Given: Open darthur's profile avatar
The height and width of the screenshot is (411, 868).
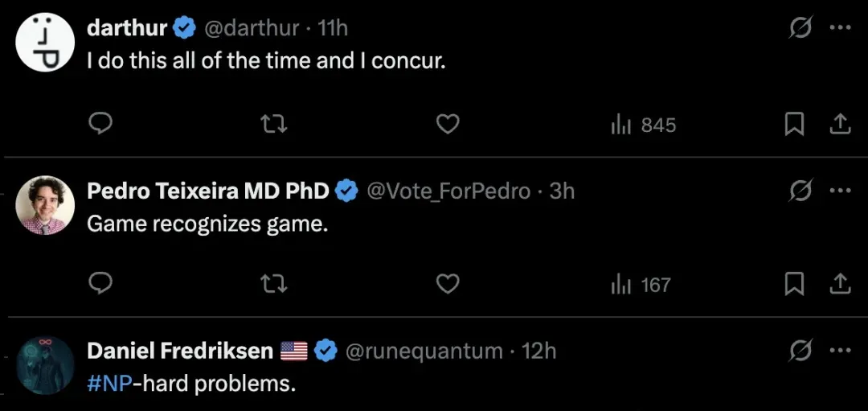Looking at the screenshot, I should [x=45, y=42].
